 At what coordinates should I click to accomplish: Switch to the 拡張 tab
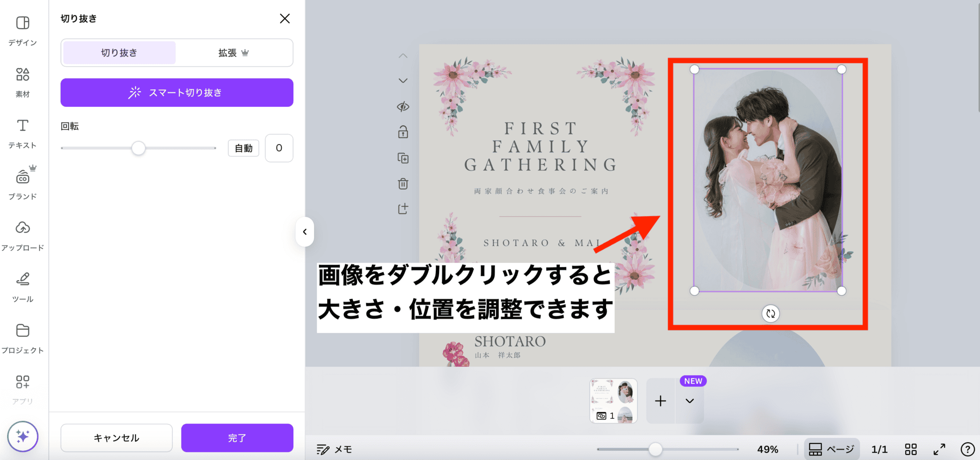(x=233, y=53)
